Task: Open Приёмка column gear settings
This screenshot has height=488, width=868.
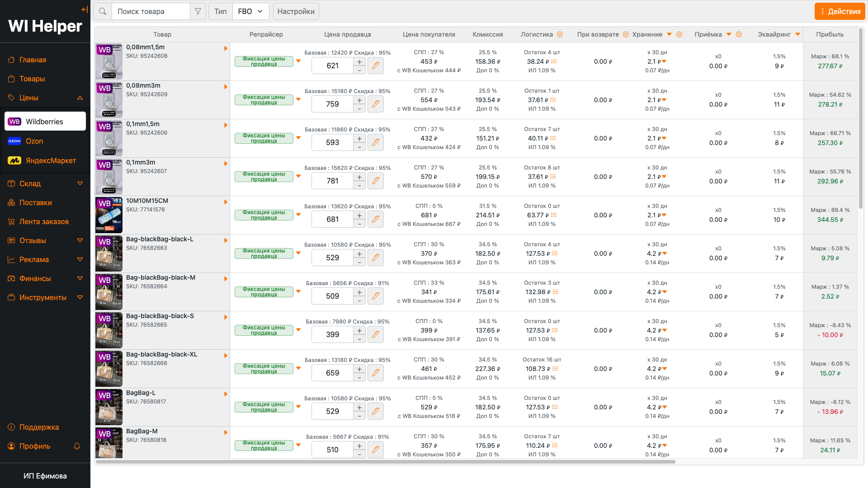Action: [x=739, y=34]
